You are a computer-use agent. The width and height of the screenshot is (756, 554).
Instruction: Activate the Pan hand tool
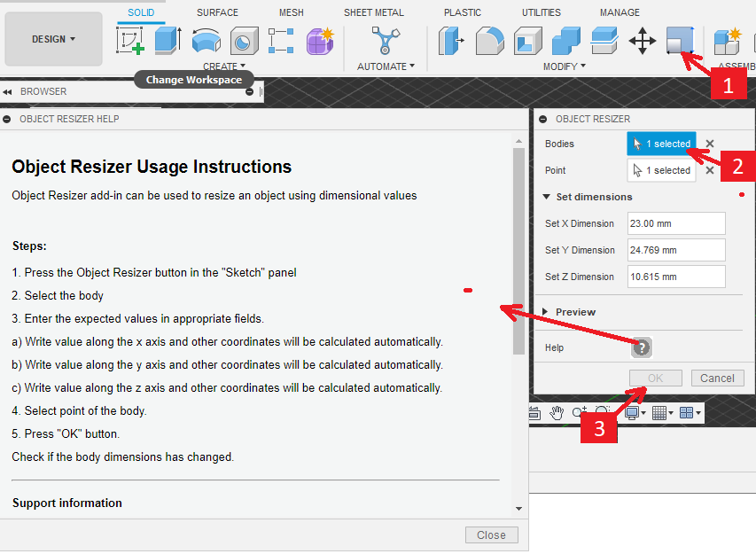[557, 413]
